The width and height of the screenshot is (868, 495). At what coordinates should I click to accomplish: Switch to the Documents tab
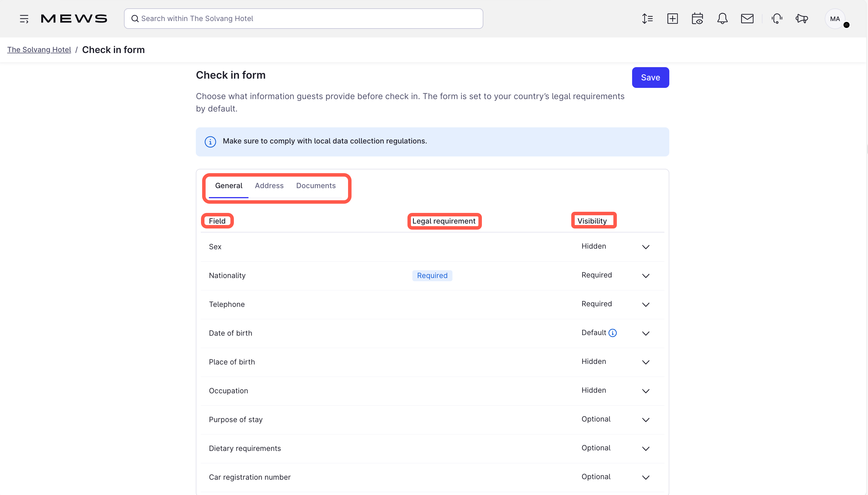click(x=316, y=186)
